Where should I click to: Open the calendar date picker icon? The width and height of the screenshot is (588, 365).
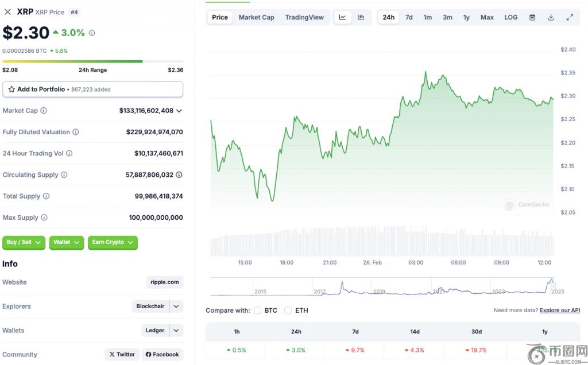click(x=532, y=17)
